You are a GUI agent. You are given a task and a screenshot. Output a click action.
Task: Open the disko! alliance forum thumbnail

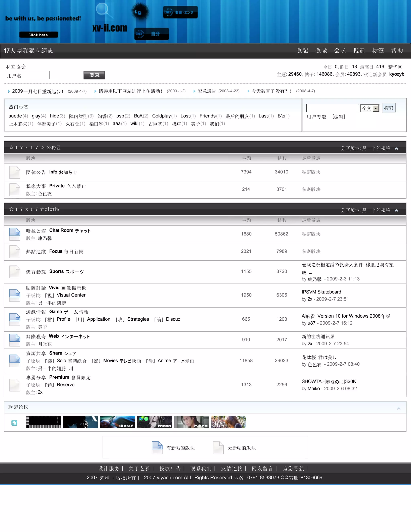tap(117, 422)
